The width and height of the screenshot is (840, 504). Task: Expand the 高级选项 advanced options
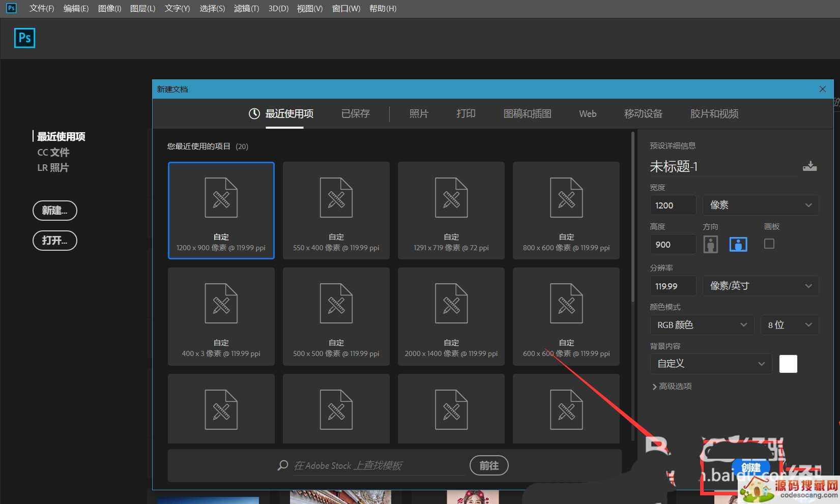coord(672,387)
